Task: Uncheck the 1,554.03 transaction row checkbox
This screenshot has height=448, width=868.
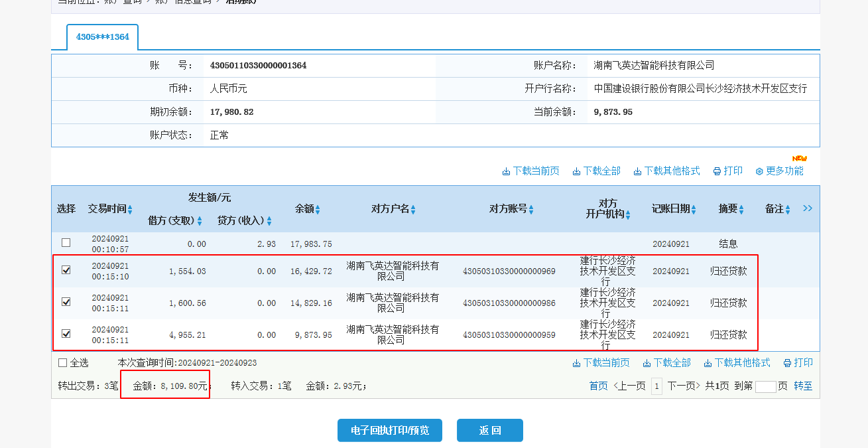Action: [x=66, y=270]
